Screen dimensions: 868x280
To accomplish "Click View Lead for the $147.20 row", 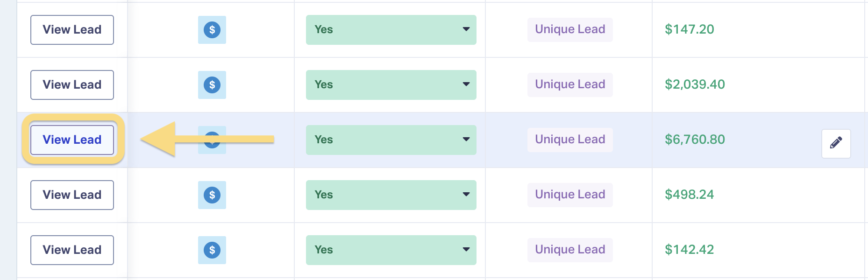I will click(x=72, y=30).
